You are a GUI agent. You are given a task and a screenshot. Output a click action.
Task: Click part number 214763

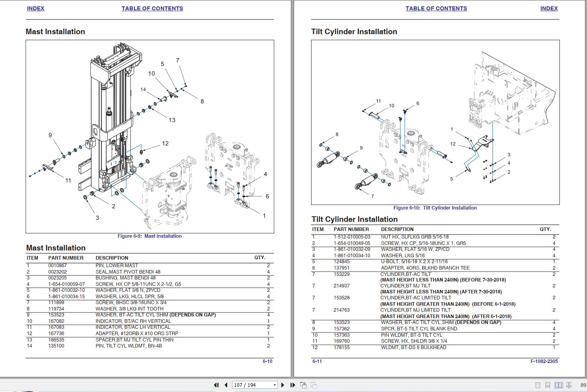[x=341, y=310]
